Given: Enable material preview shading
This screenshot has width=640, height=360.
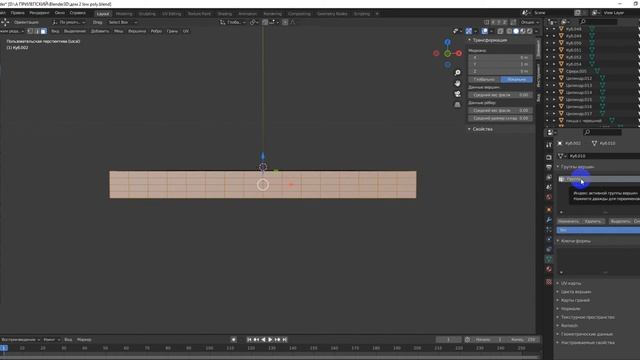Looking at the screenshot, I should click(x=523, y=31).
